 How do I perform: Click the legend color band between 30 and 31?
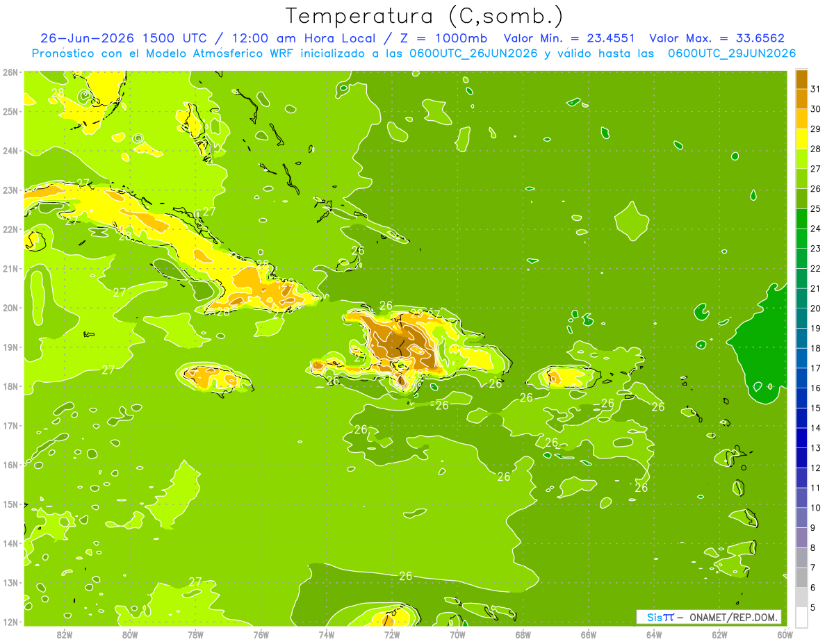pos(801,98)
